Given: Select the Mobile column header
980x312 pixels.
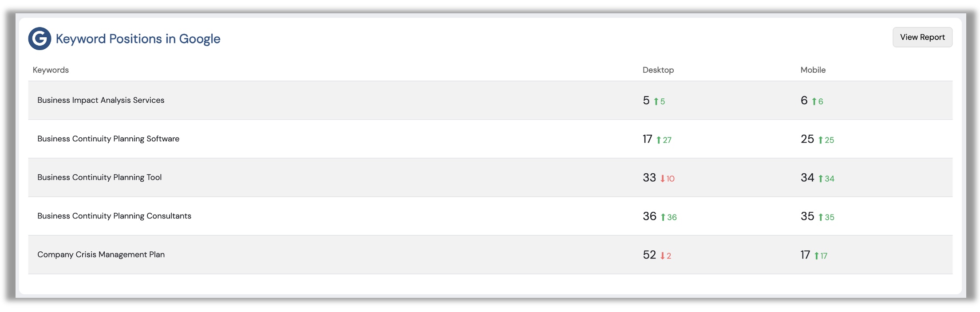Looking at the screenshot, I should pyautogui.click(x=813, y=70).
